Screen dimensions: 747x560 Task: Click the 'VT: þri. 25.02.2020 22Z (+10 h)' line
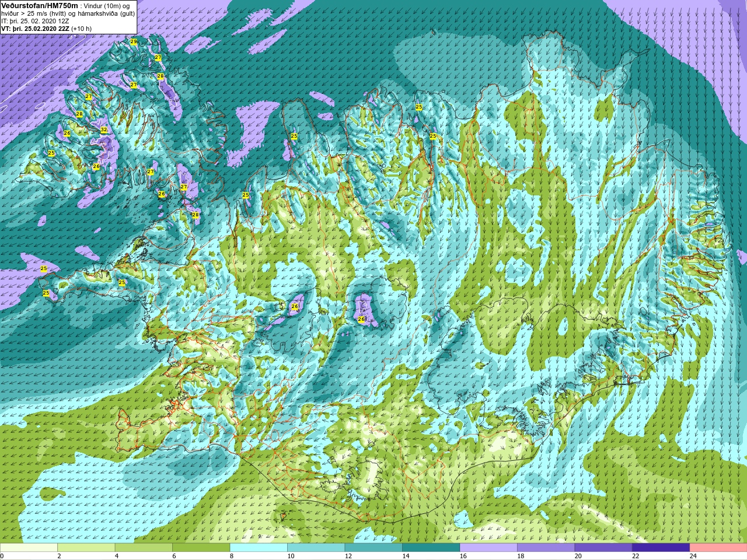[x=46, y=29]
